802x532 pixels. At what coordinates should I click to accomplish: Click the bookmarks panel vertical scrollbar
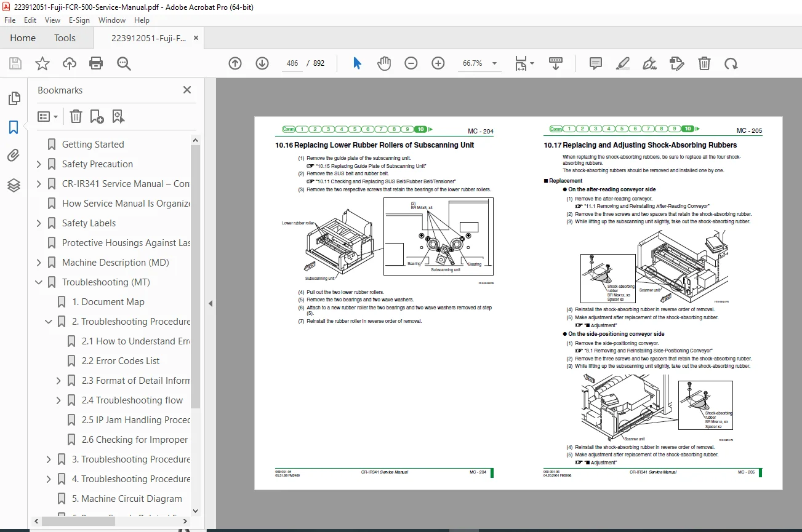[196, 277]
